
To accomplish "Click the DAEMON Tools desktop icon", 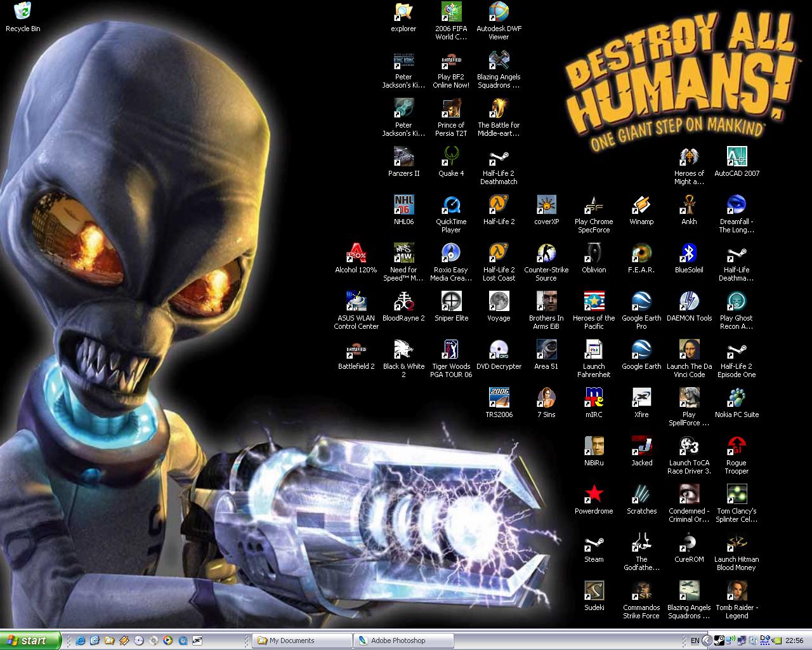I will point(689,302).
